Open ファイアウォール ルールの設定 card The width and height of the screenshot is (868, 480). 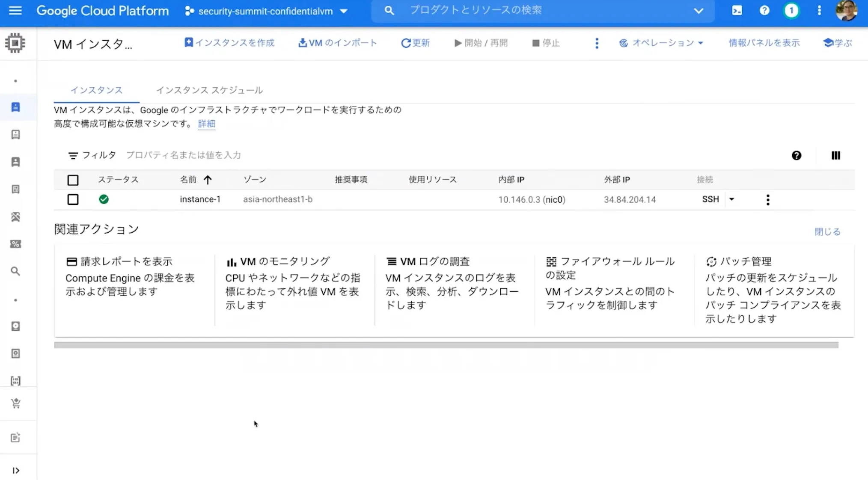coord(614,291)
